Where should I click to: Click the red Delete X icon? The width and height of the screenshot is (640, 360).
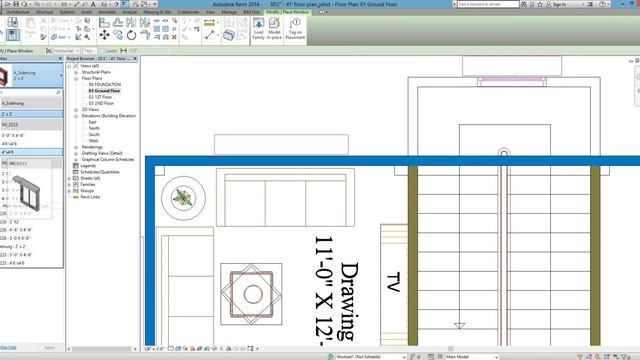click(x=174, y=37)
